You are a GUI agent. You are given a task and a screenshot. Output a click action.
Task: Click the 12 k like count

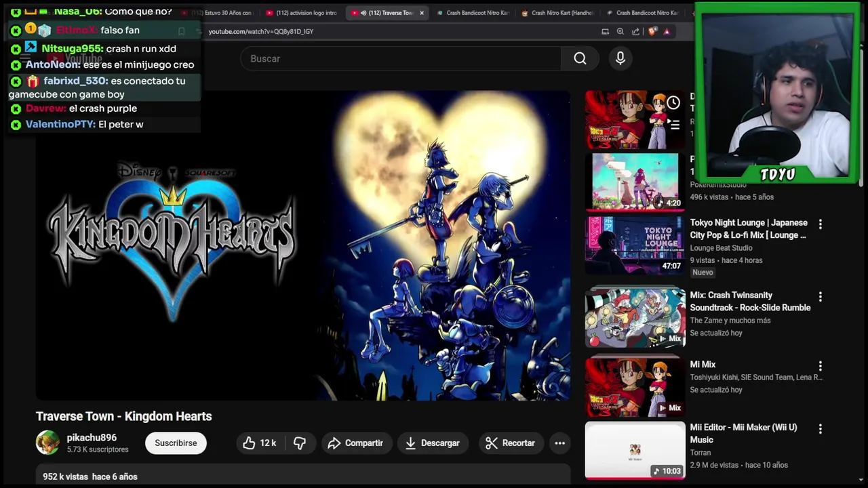pos(268,443)
